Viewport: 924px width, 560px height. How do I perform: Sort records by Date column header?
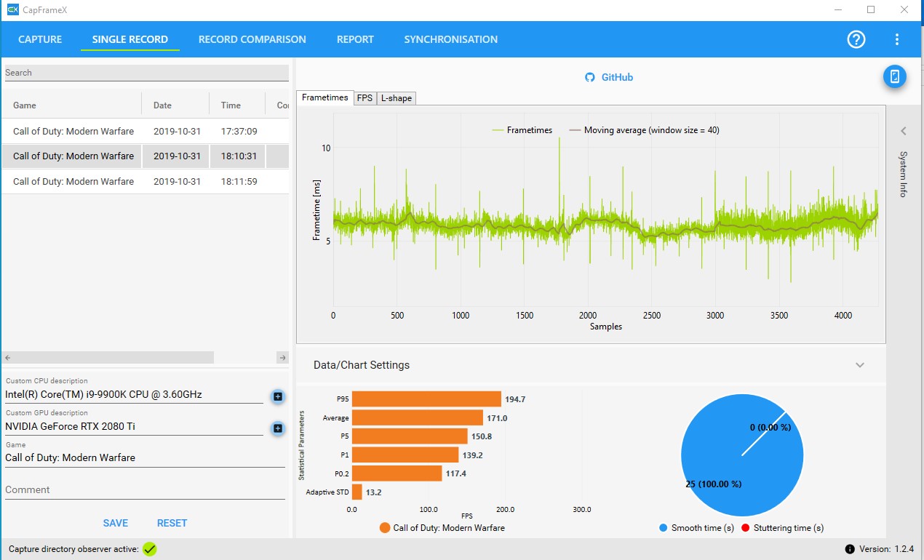pyautogui.click(x=175, y=105)
